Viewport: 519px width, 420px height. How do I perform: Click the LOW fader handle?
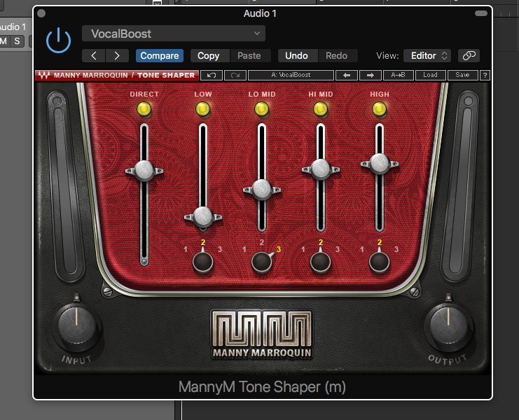pos(203,217)
